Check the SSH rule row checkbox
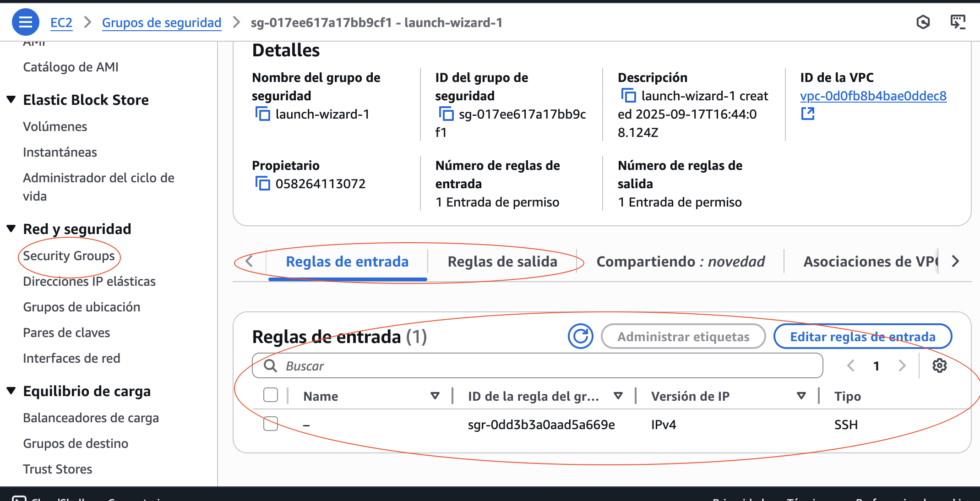 tap(271, 424)
